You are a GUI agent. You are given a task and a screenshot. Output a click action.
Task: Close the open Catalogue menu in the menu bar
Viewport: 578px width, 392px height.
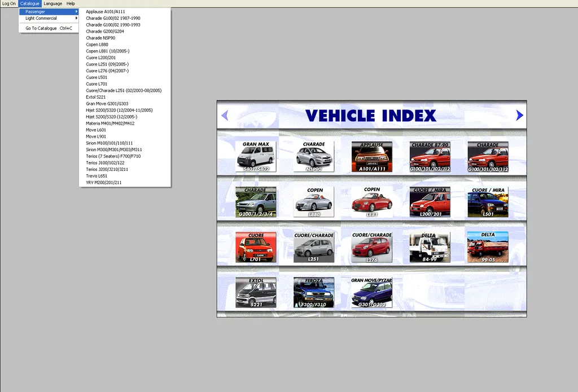coord(30,4)
